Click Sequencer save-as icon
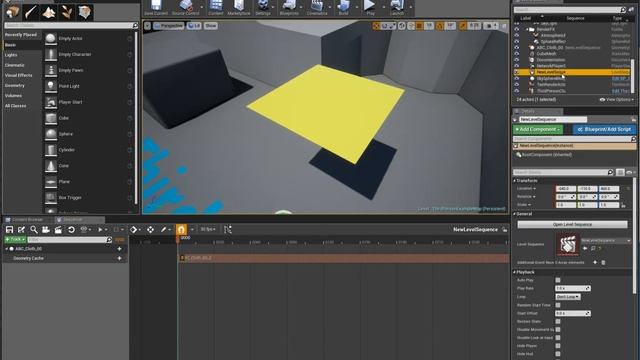The image size is (640, 360). (x=21, y=230)
